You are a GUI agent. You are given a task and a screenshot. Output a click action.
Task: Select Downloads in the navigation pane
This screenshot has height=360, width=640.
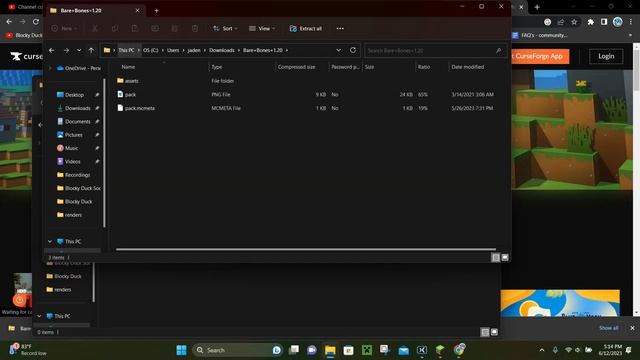tap(78, 108)
